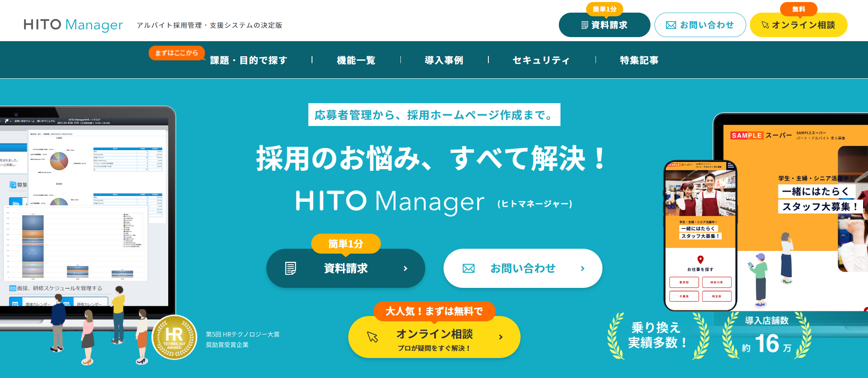Pick 千葉県 from the prefecture options
The width and height of the screenshot is (868, 378).
684,296
